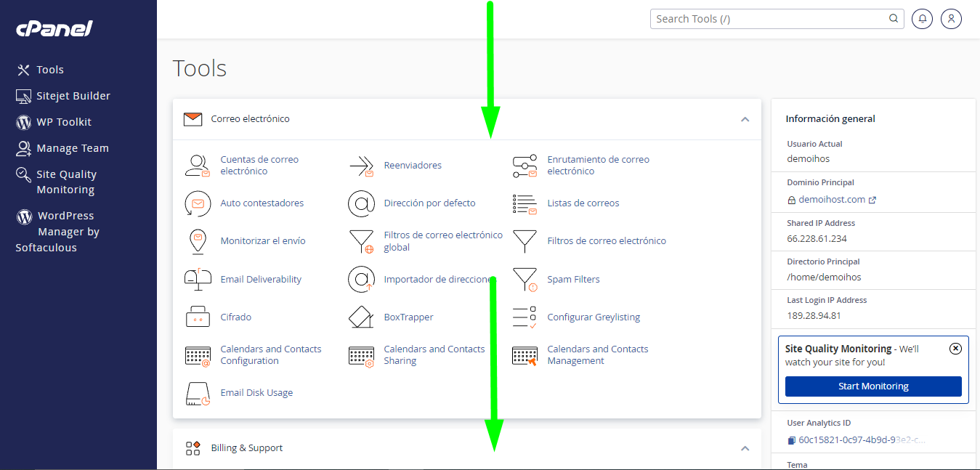The image size is (980, 470).
Task: Click the Email Disk Usage icon
Action: coord(256,392)
